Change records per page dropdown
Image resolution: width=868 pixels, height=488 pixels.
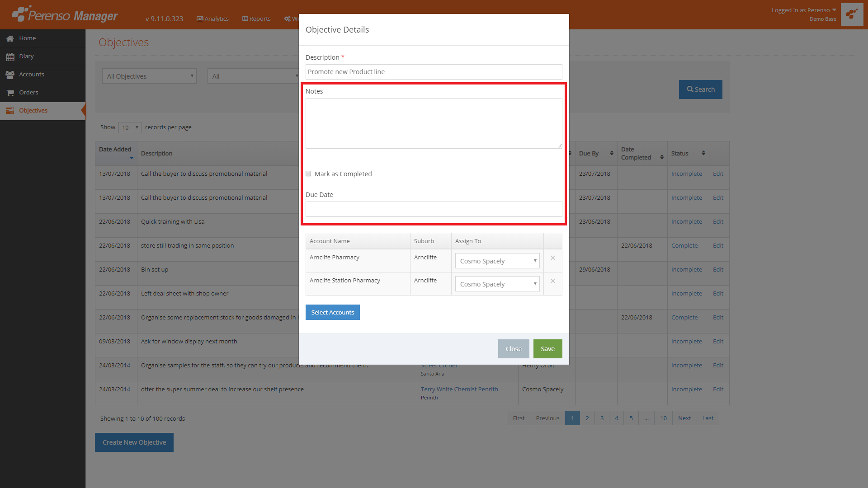(130, 127)
